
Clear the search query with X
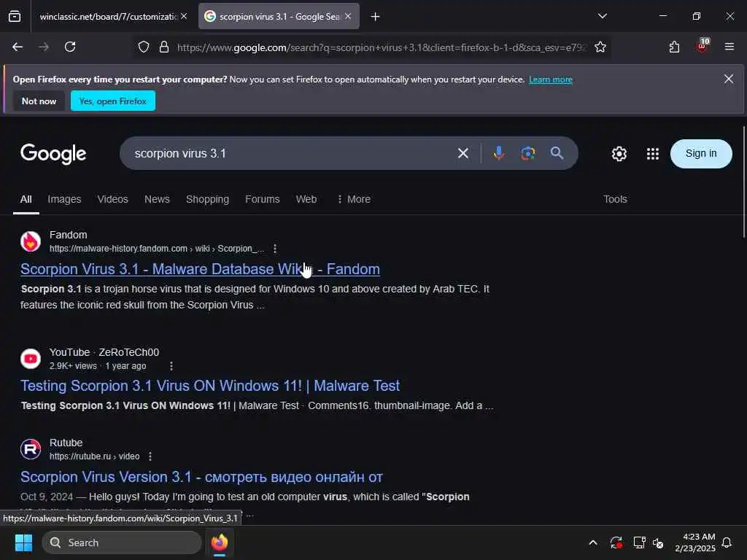point(463,153)
